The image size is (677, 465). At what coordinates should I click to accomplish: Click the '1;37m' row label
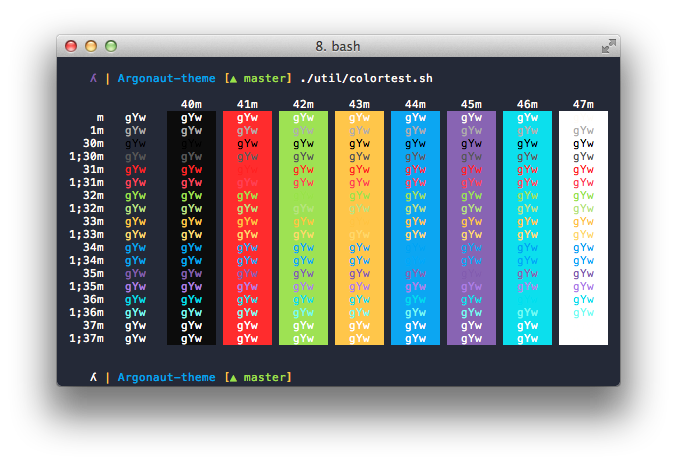[86, 338]
